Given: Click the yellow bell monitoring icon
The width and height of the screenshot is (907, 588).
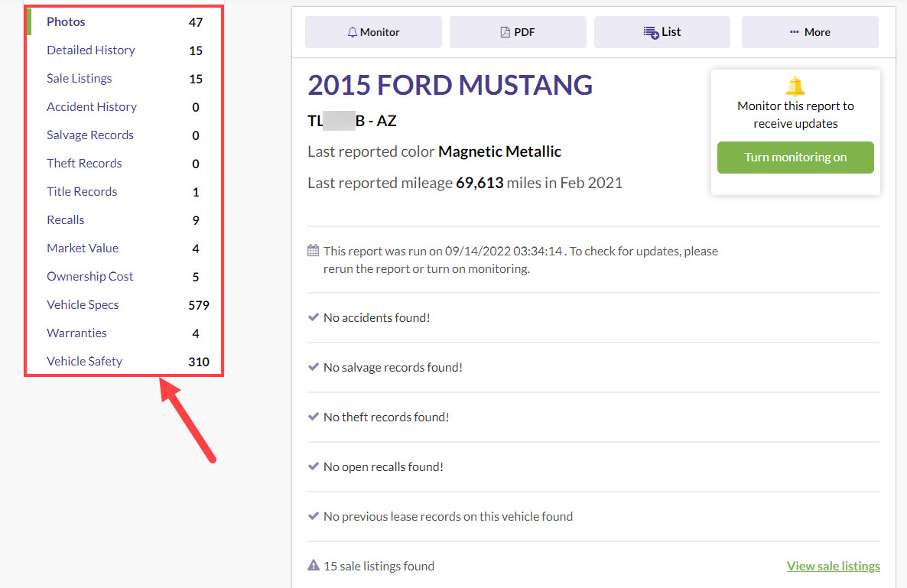Looking at the screenshot, I should click(x=795, y=86).
